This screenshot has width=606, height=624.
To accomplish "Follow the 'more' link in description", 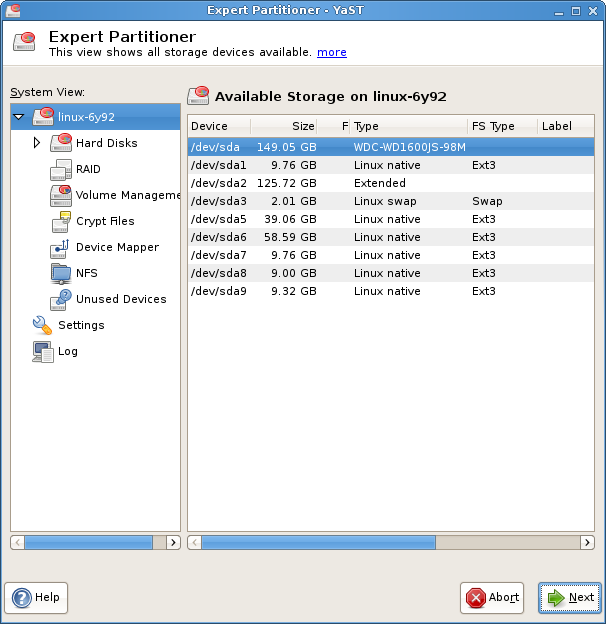I will (332, 52).
